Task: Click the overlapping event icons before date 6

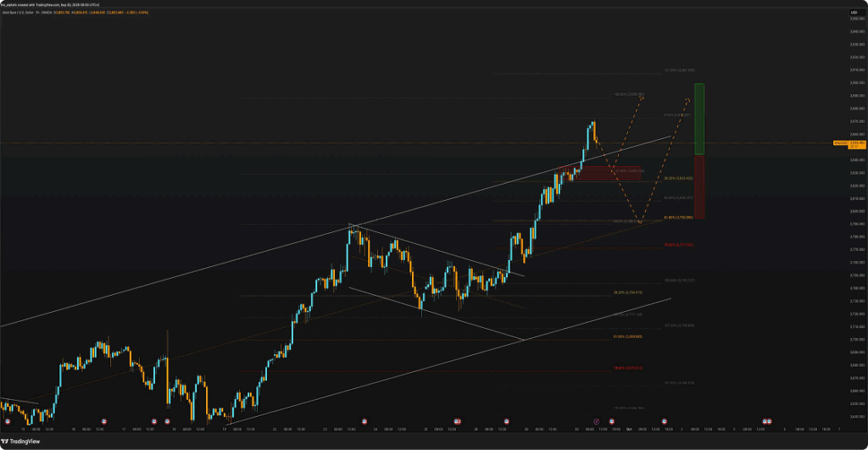Action: click(x=765, y=421)
